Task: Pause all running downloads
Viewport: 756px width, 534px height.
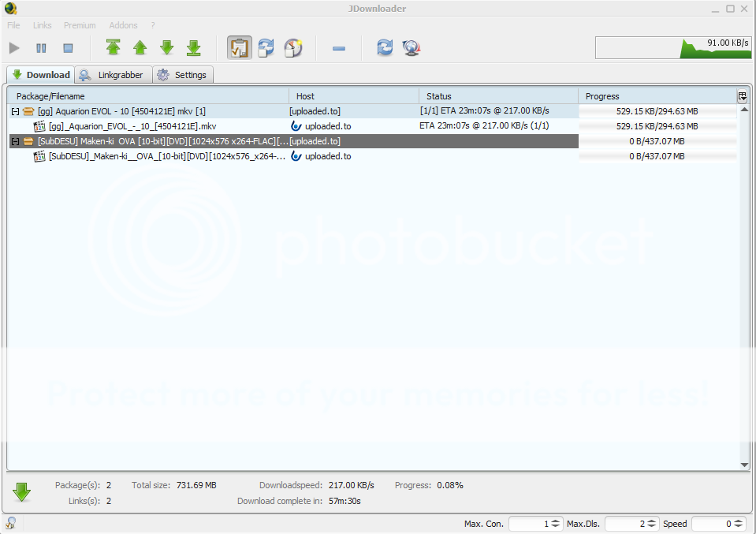Action: point(41,48)
